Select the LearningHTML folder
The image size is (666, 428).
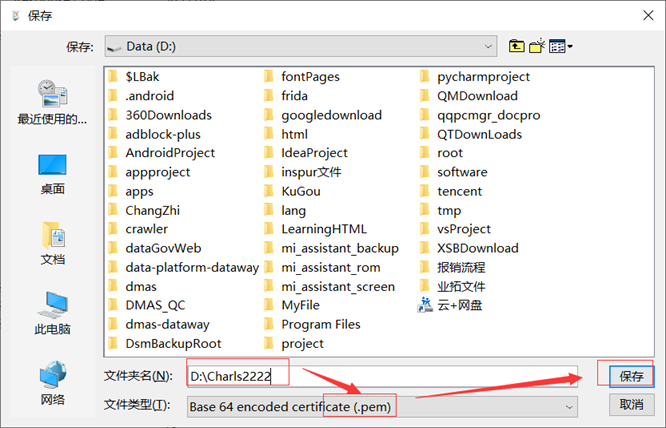coord(316,229)
